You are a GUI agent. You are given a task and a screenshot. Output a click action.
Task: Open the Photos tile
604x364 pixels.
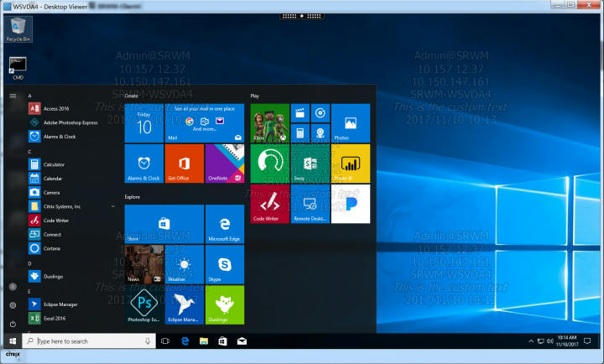351,123
